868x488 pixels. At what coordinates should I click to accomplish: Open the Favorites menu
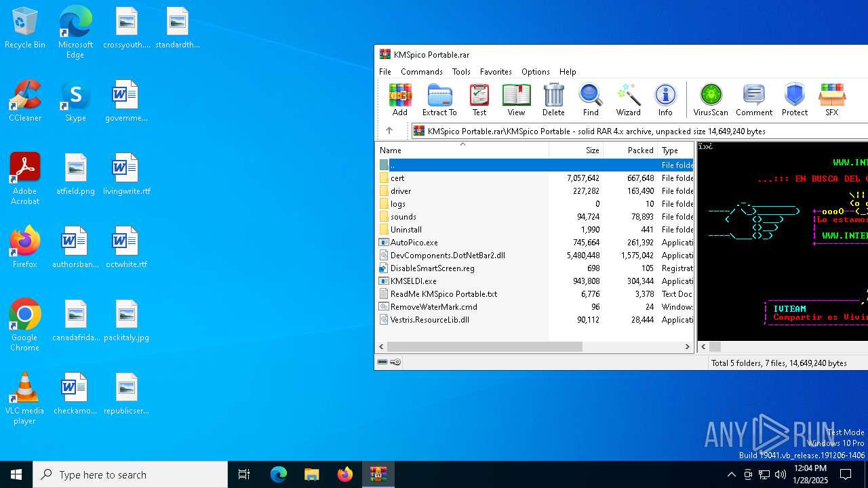496,71
